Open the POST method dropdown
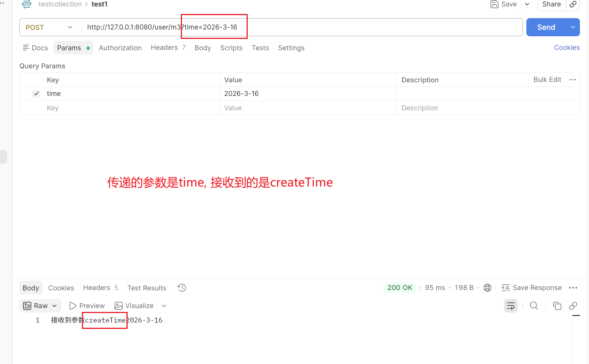589x364 pixels. [49, 27]
